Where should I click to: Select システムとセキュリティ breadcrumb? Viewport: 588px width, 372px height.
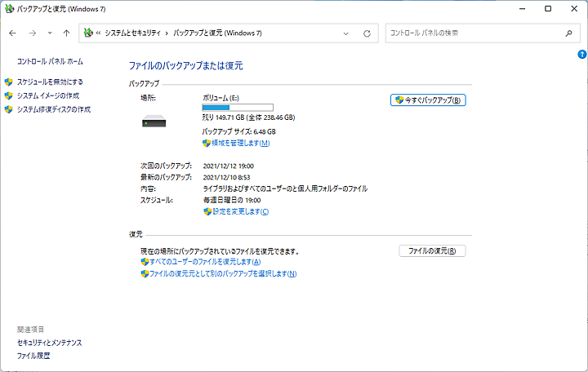pos(133,33)
